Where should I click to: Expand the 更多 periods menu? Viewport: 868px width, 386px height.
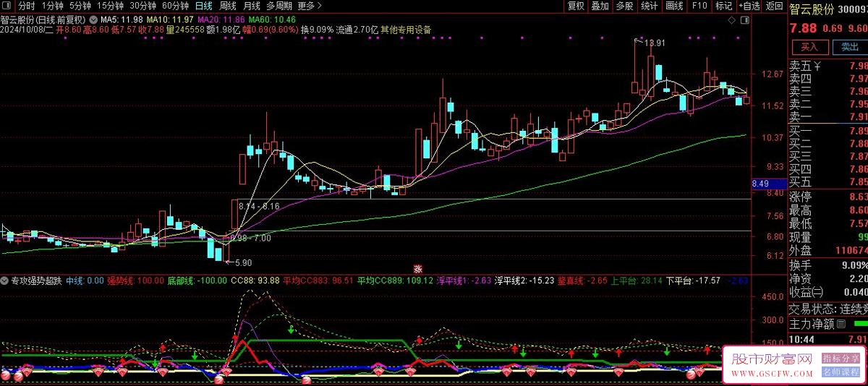(x=310, y=6)
